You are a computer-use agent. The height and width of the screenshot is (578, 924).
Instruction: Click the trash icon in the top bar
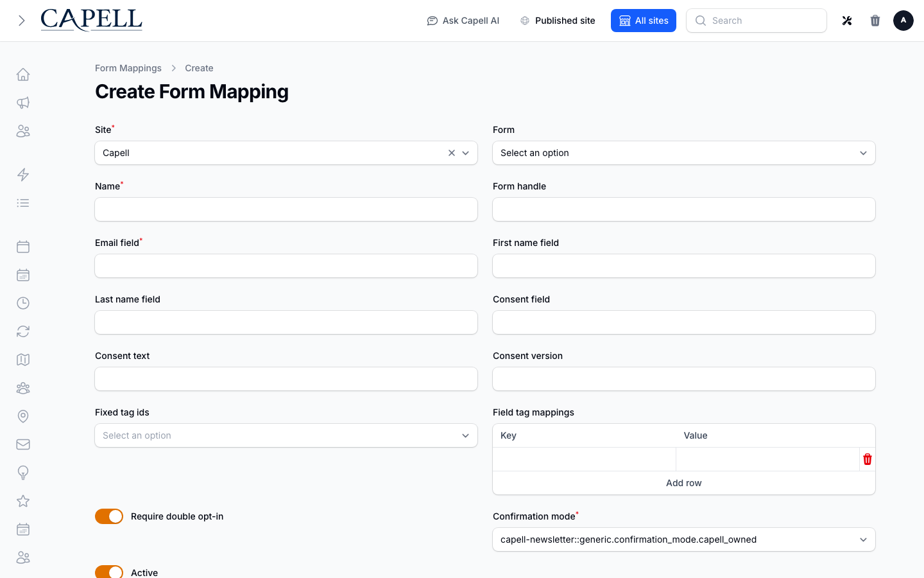[875, 21]
